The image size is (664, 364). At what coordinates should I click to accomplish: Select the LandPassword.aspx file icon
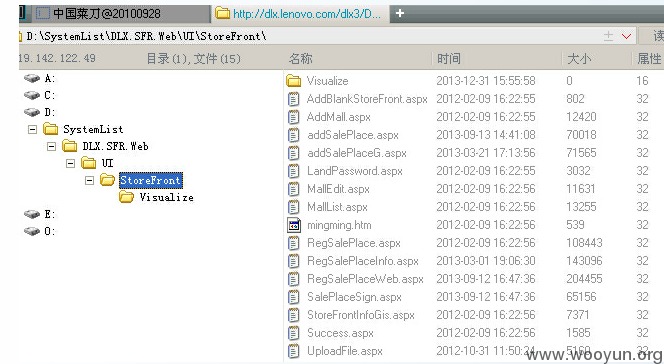coord(293,171)
